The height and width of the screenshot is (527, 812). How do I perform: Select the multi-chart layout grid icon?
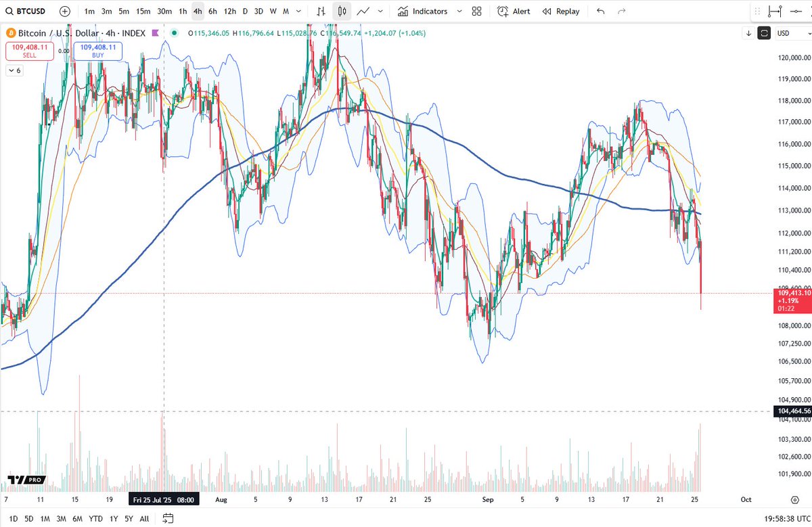point(476,12)
